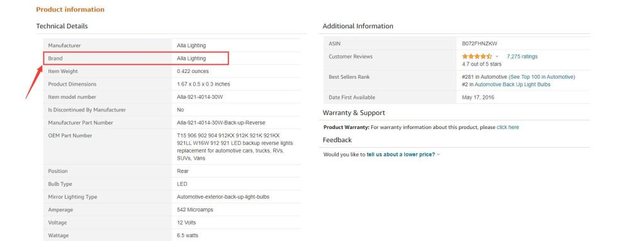Click the Bulb Type value LED
This screenshot has width=644, height=241.
(x=182, y=184)
